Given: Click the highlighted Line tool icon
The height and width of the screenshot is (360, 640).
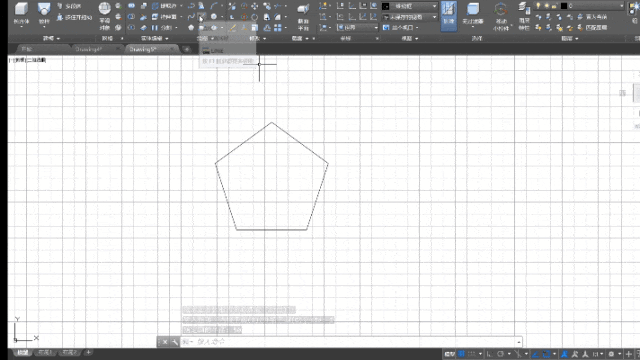Looking at the screenshot, I should pos(202,17).
